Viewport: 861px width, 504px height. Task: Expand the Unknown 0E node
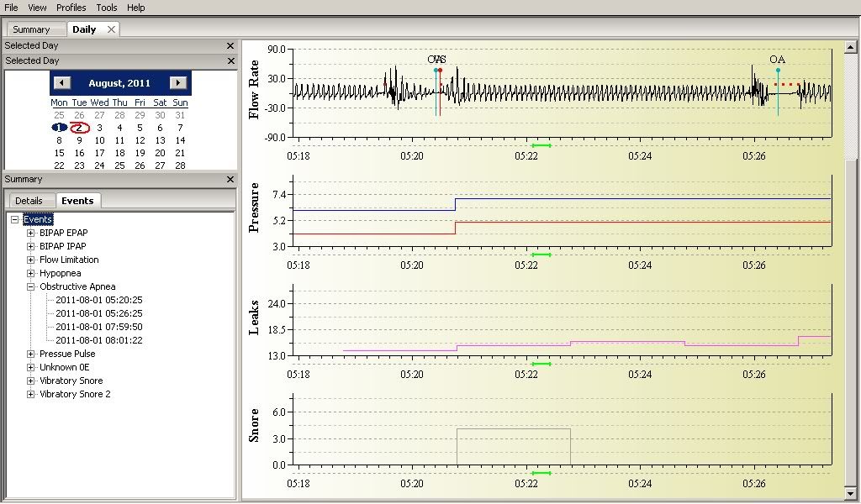(x=31, y=367)
